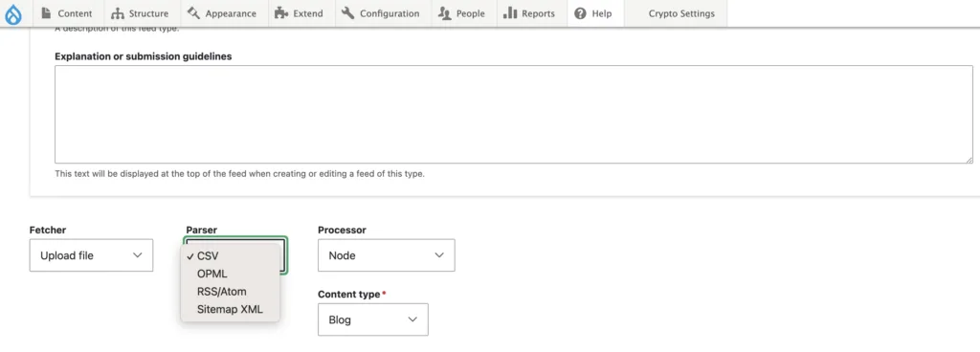
Task: Click the Parser field label
Action: click(x=201, y=230)
